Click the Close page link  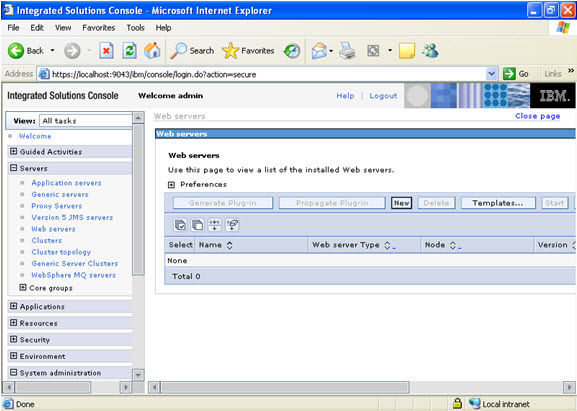click(x=537, y=116)
